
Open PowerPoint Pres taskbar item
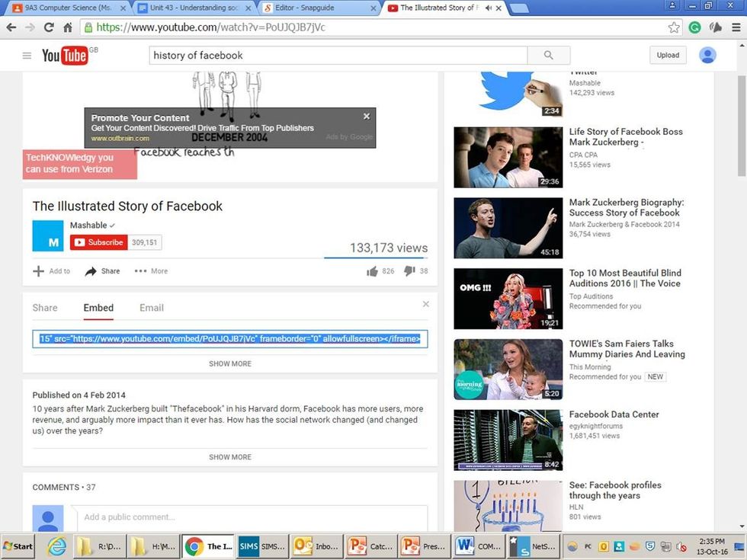pyautogui.click(x=424, y=546)
